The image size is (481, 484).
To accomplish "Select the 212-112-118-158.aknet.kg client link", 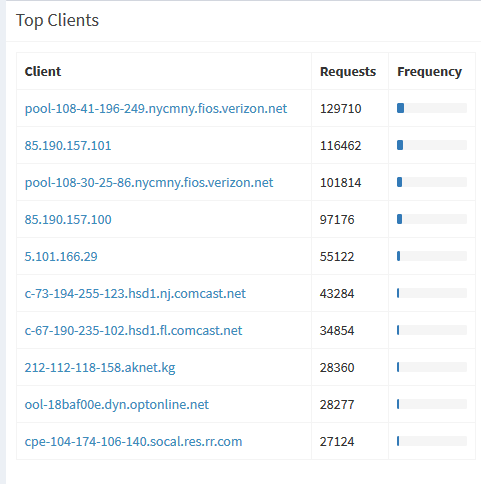I will (100, 368).
